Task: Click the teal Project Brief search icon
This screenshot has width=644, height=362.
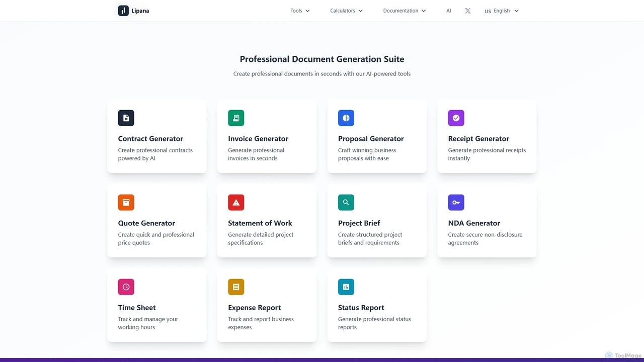Action: point(346,203)
